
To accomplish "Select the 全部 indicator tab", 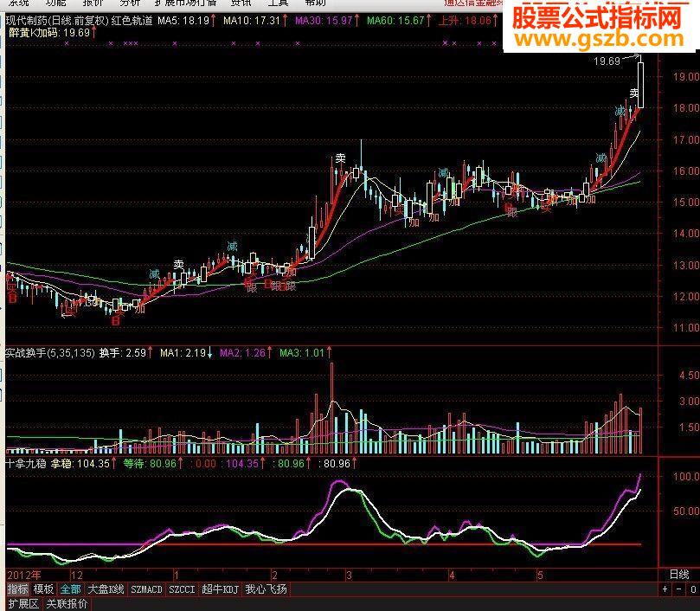I will point(71,589).
